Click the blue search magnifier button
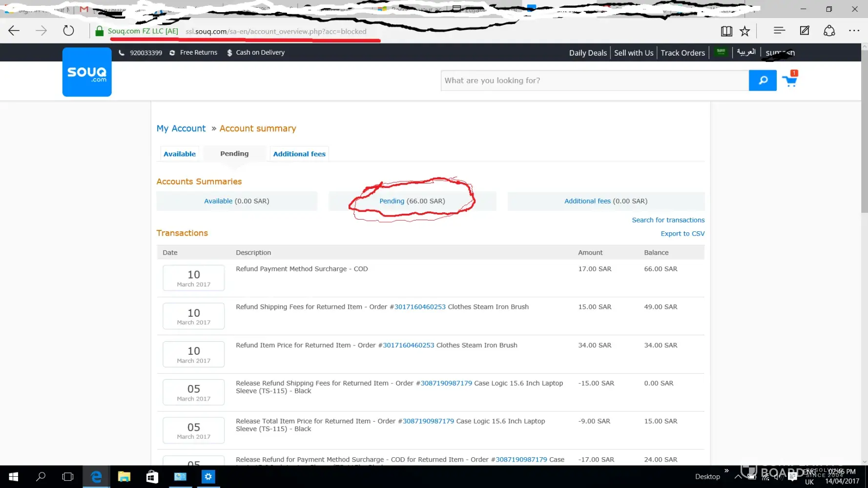Image resolution: width=868 pixels, height=488 pixels. (763, 81)
